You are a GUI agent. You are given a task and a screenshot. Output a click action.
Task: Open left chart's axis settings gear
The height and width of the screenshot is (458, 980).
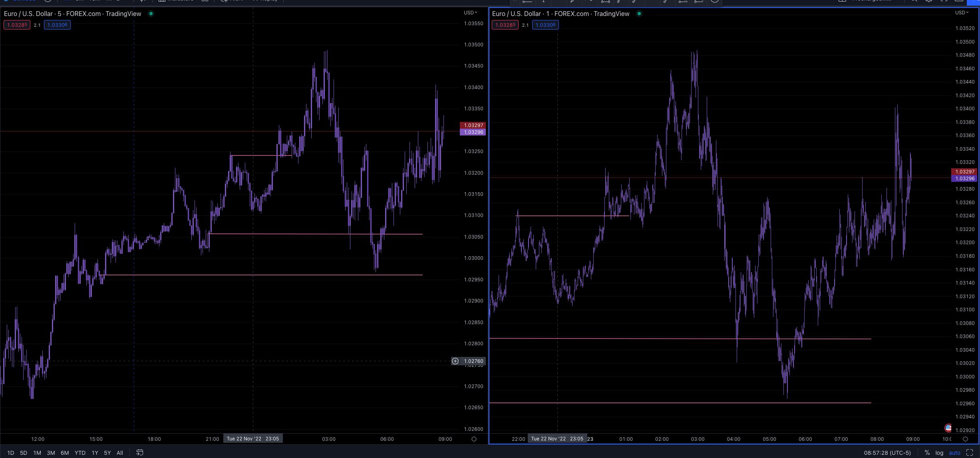click(x=474, y=439)
